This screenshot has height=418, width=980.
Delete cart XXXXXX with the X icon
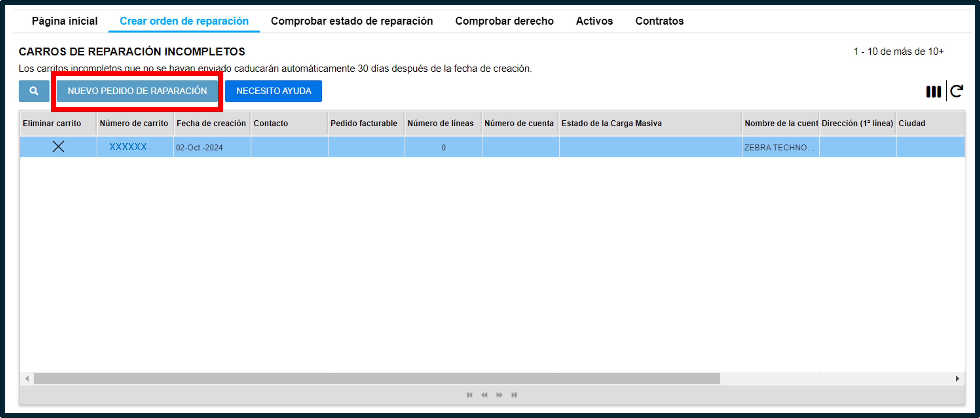point(58,146)
